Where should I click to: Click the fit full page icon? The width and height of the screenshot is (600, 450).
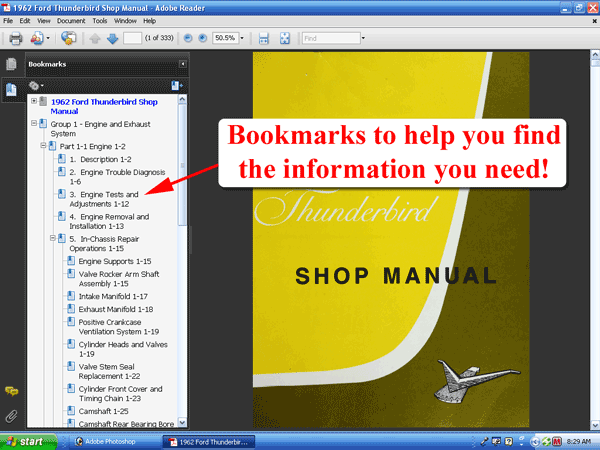(x=285, y=38)
